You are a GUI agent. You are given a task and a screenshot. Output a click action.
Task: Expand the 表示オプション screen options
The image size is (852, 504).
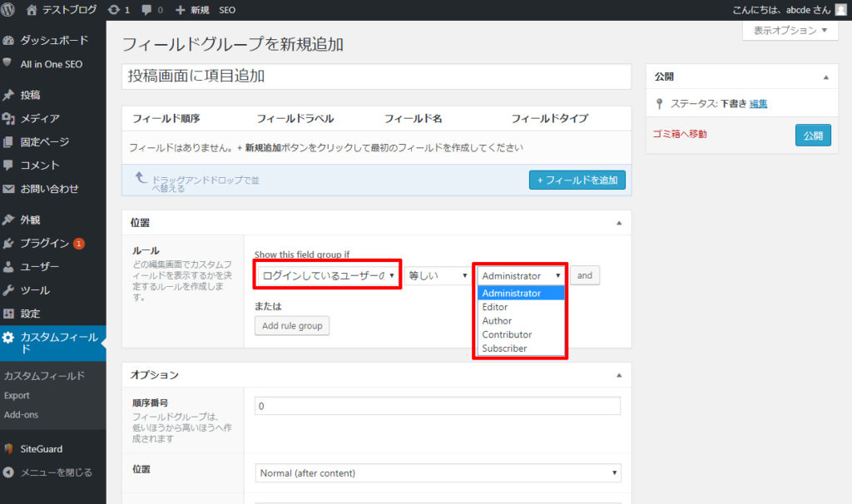point(790,31)
